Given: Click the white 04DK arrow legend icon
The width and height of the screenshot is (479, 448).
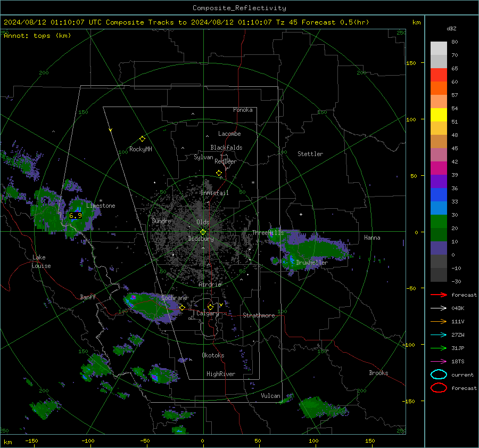Looking at the screenshot, I should 439,308.
